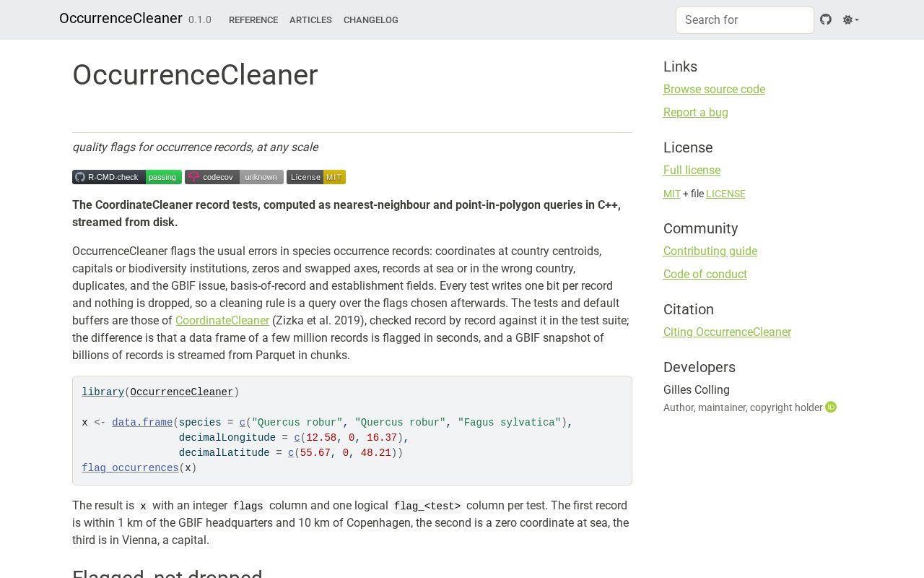Open the Reference menu item
The image size is (924, 578).
(253, 20)
